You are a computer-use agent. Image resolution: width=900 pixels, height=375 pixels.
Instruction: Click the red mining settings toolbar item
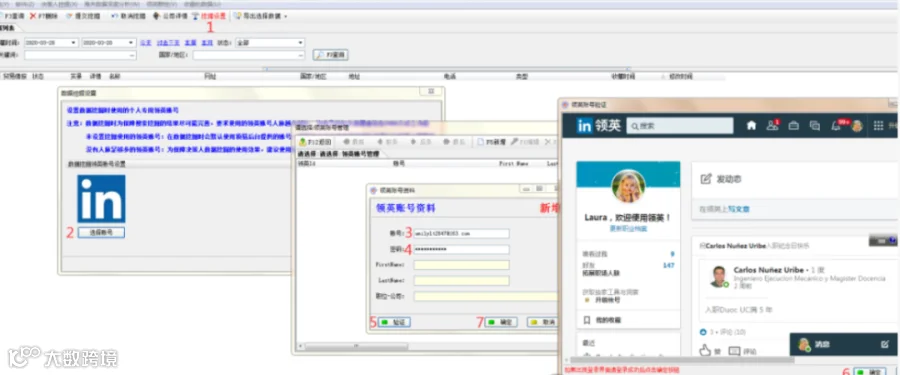pos(209,16)
